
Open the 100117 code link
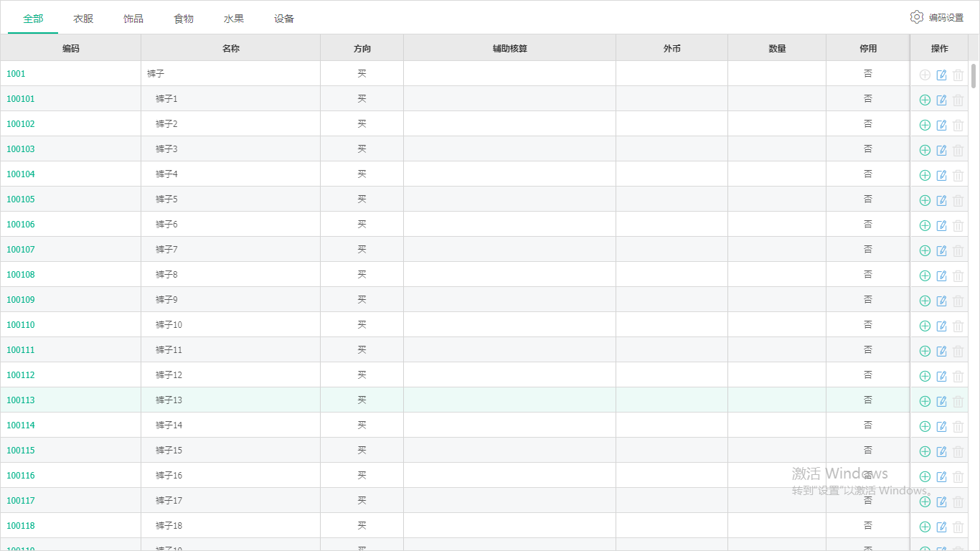pyautogui.click(x=20, y=501)
